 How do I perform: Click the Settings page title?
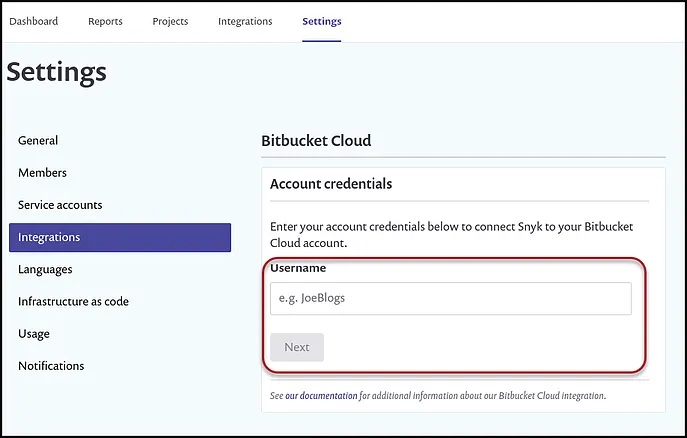[57, 72]
